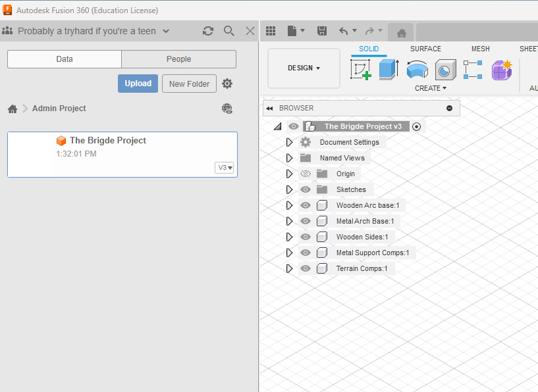Open the data panel grid icon
Image resolution: width=538 pixels, height=392 pixels.
click(x=271, y=31)
